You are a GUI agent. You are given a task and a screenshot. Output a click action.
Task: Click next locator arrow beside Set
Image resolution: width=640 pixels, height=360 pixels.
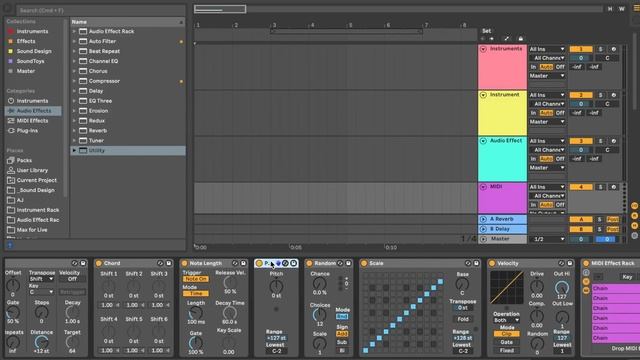pyautogui.click(x=492, y=38)
